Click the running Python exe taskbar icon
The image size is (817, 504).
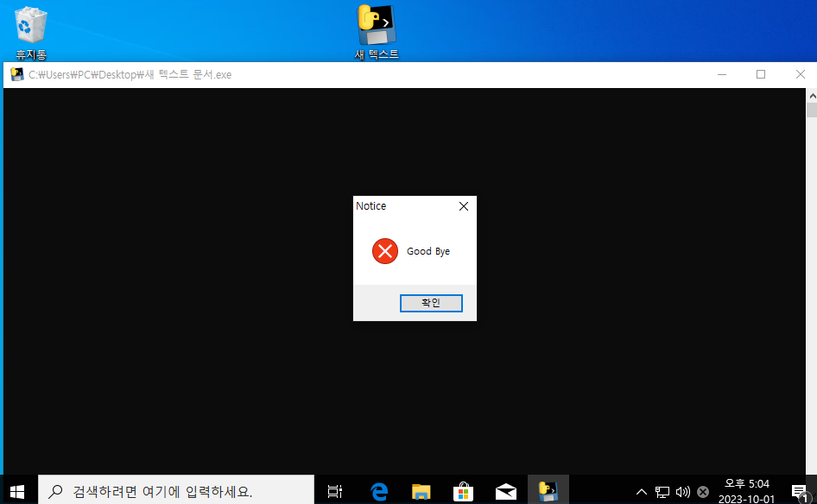click(x=548, y=491)
